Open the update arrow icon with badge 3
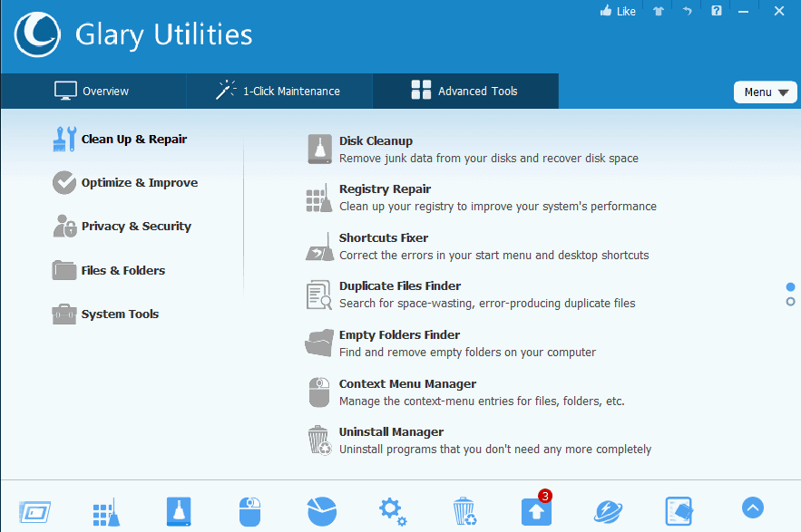The image size is (801, 532). click(536, 509)
